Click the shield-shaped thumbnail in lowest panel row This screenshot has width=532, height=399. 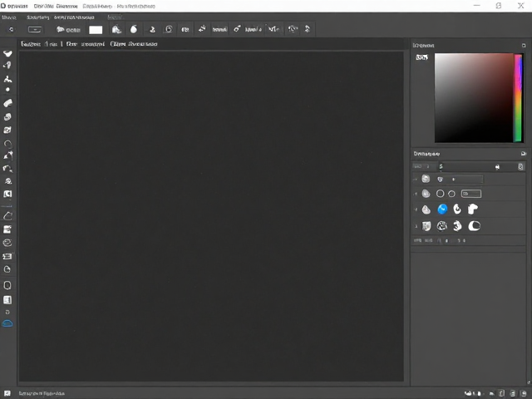pyautogui.click(x=426, y=226)
